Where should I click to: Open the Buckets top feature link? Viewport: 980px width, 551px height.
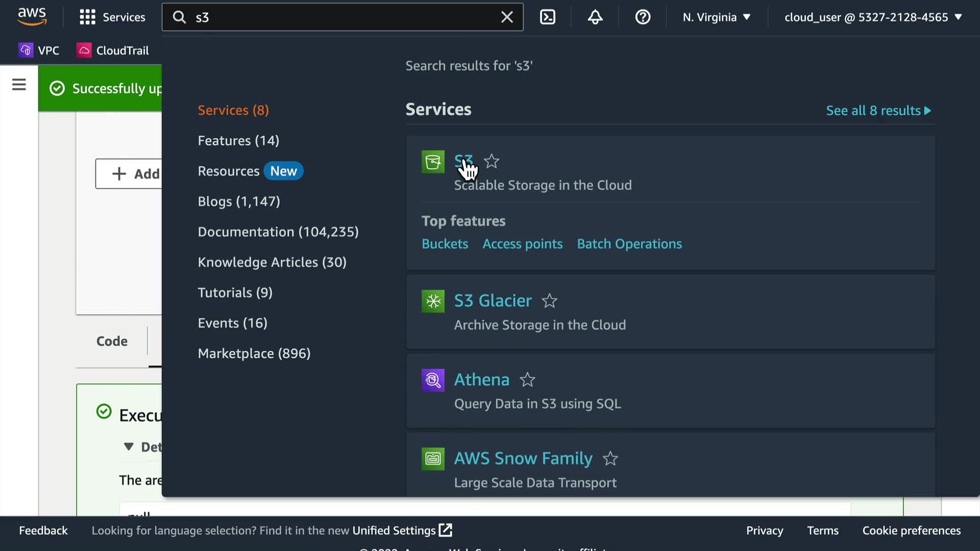pyautogui.click(x=445, y=244)
